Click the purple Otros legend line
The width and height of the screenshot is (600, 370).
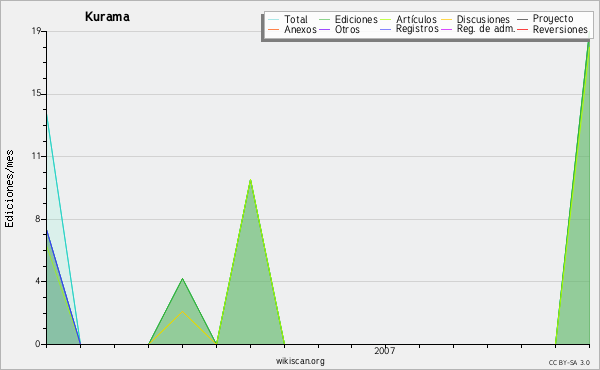click(324, 29)
